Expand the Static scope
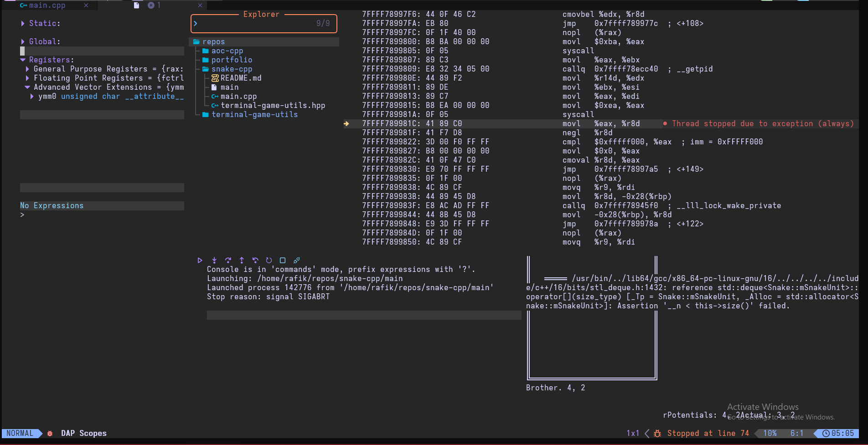 click(x=23, y=23)
